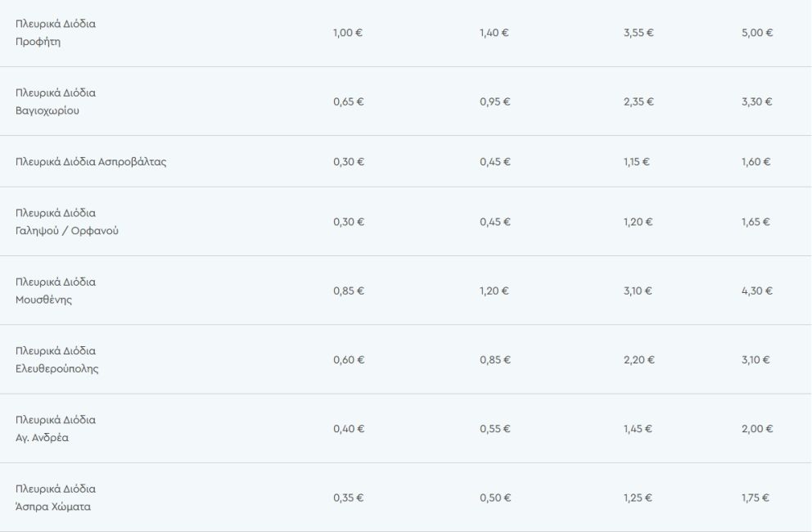Select the 1,15 € Ασπροβάλτας price

637,161
